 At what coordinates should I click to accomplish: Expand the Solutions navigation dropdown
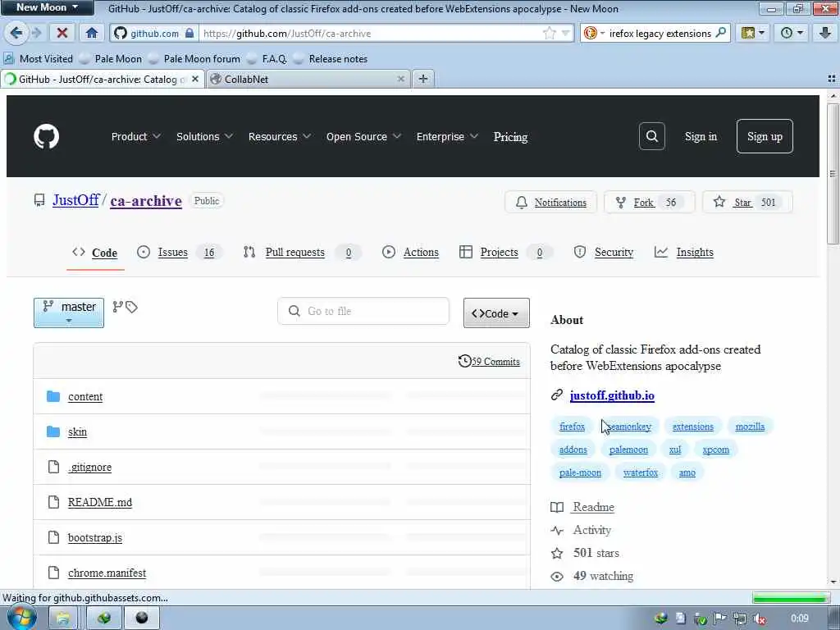pyautogui.click(x=204, y=137)
